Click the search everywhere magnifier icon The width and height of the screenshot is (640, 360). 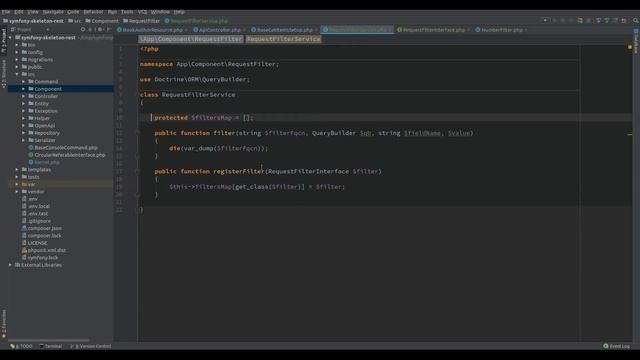(636, 20)
